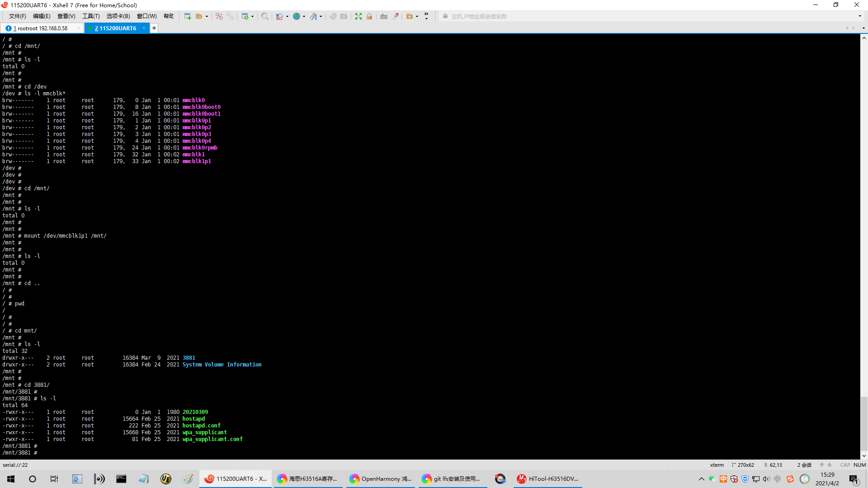Click the + button to add a new tab
The image size is (868, 488).
(x=154, y=28)
